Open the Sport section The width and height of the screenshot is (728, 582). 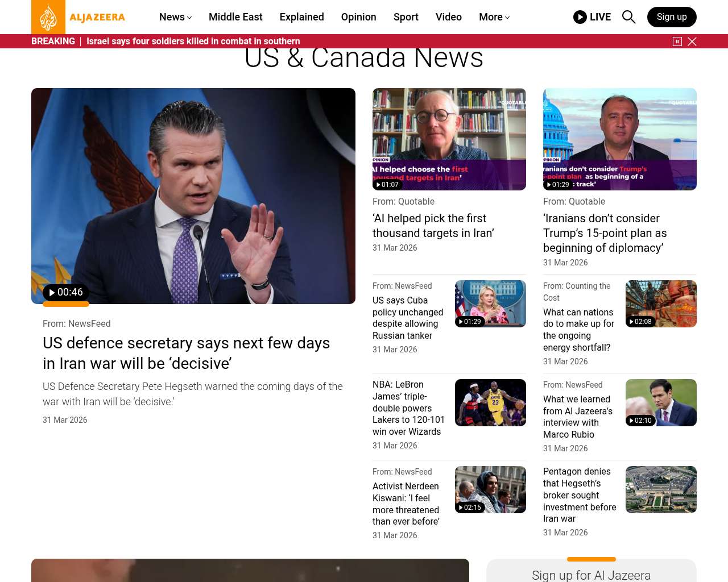(406, 17)
